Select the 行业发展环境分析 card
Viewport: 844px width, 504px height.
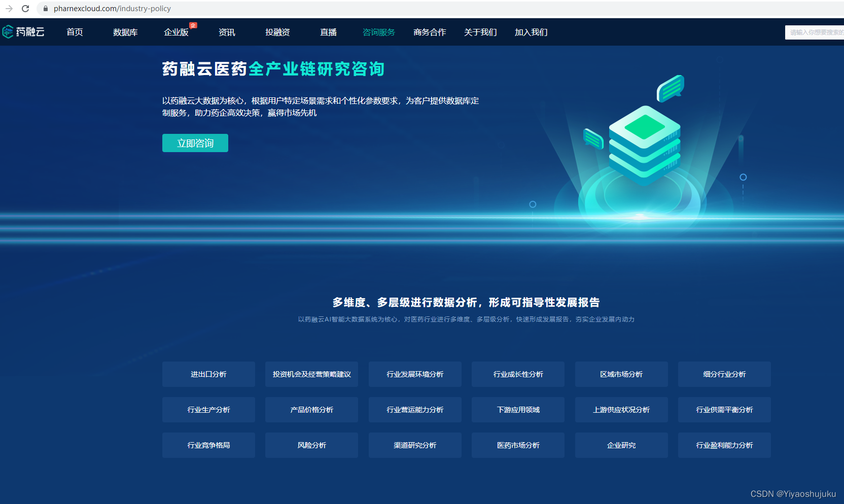pyautogui.click(x=415, y=374)
